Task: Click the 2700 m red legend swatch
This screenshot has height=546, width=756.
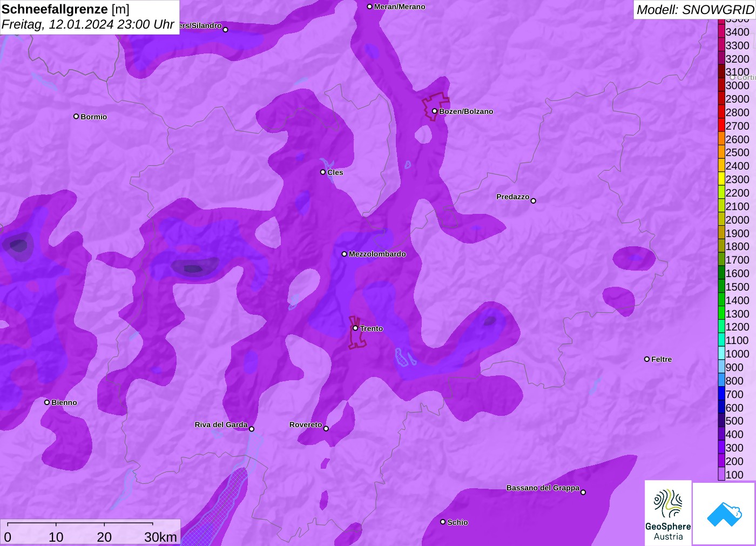Action: pos(721,125)
